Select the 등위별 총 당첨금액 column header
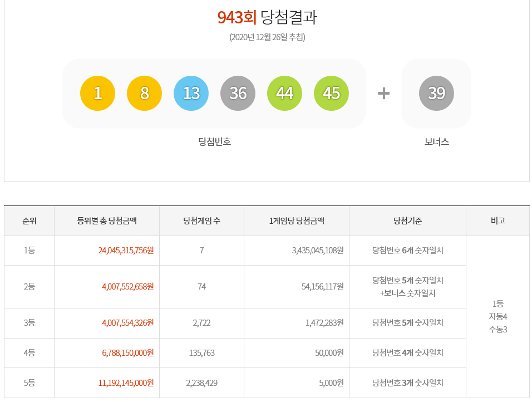This screenshot has width=532, height=402. tap(107, 220)
